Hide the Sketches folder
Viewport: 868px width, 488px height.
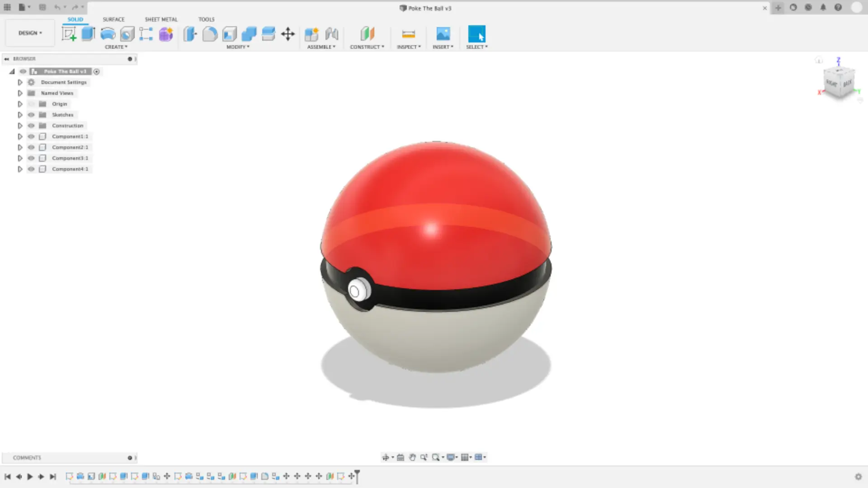coord(31,114)
